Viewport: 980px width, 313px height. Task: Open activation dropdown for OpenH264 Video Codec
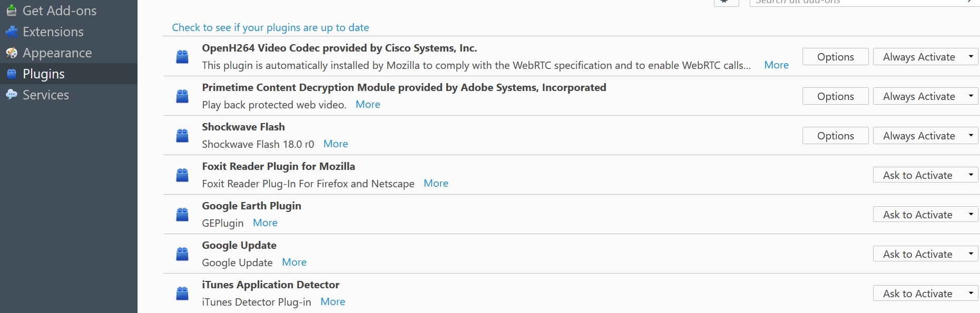pos(925,57)
